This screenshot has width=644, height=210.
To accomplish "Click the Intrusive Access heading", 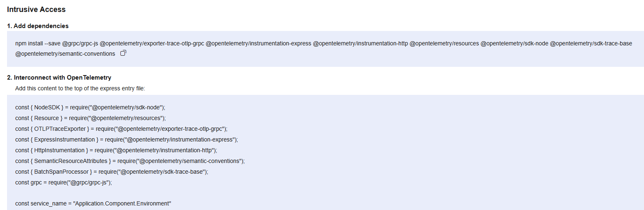I will (36, 9).
